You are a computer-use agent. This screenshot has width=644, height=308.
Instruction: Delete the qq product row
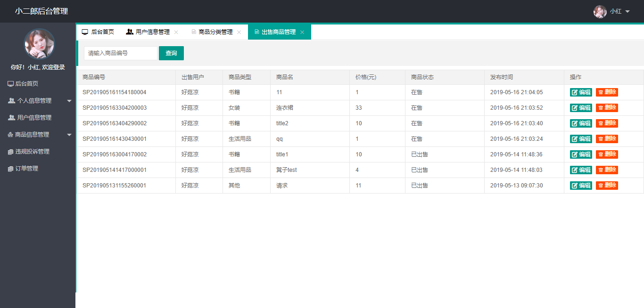pos(607,139)
